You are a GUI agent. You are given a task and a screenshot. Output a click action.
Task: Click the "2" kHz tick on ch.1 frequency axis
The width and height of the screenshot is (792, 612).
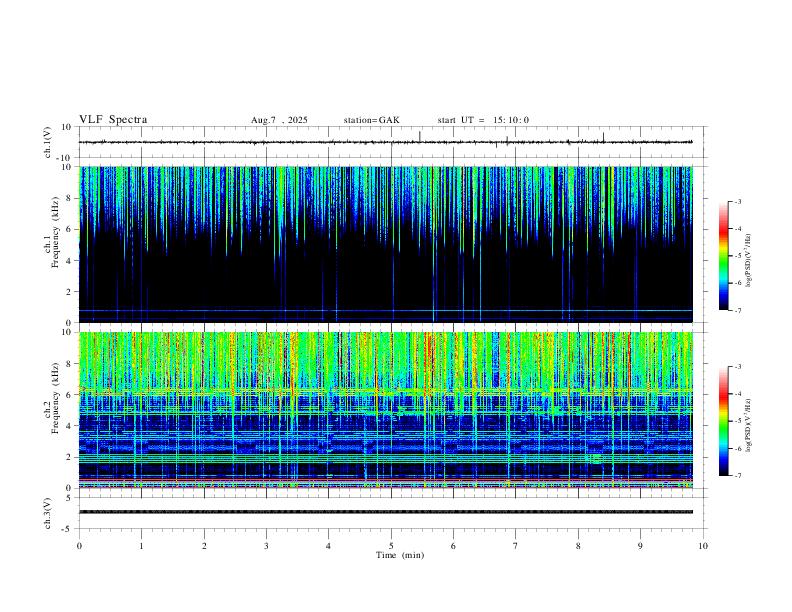coord(70,292)
